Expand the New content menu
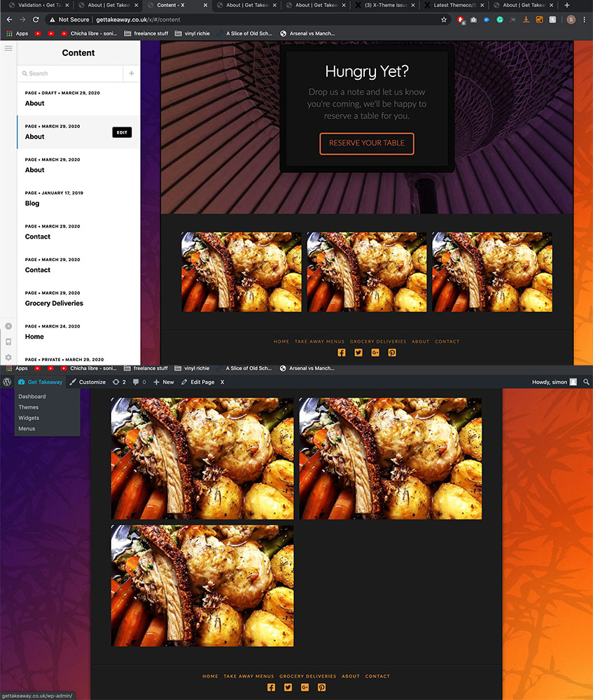 (x=164, y=382)
